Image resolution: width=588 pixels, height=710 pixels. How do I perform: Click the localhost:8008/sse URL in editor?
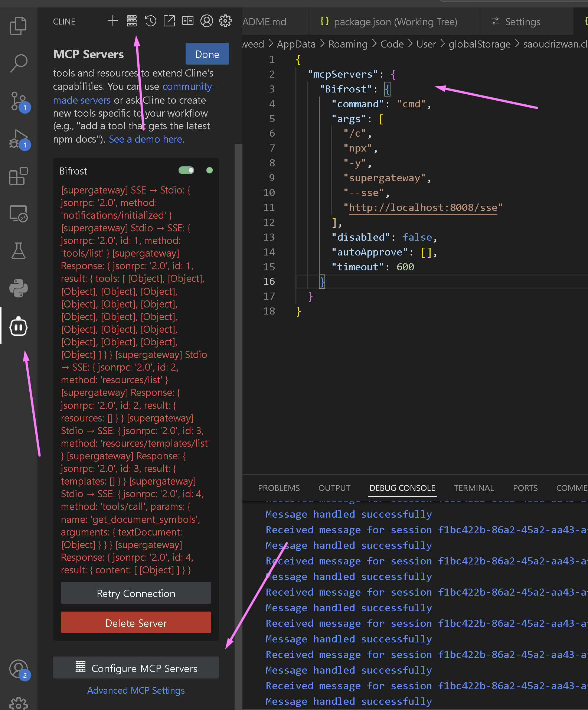click(x=422, y=208)
